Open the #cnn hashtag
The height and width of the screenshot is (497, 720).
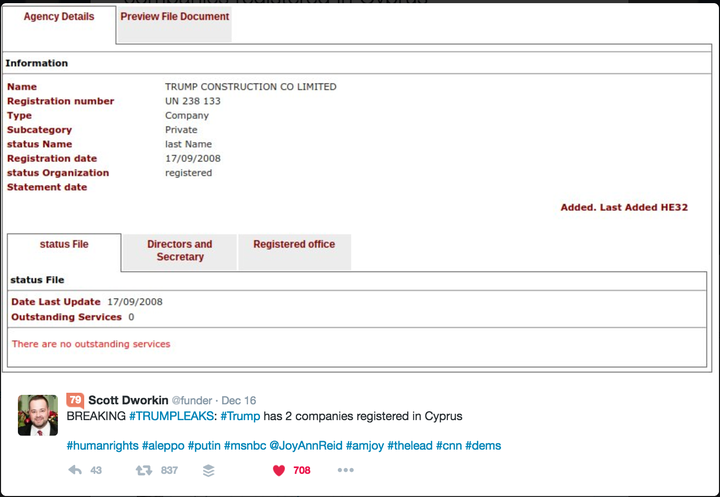(x=449, y=446)
